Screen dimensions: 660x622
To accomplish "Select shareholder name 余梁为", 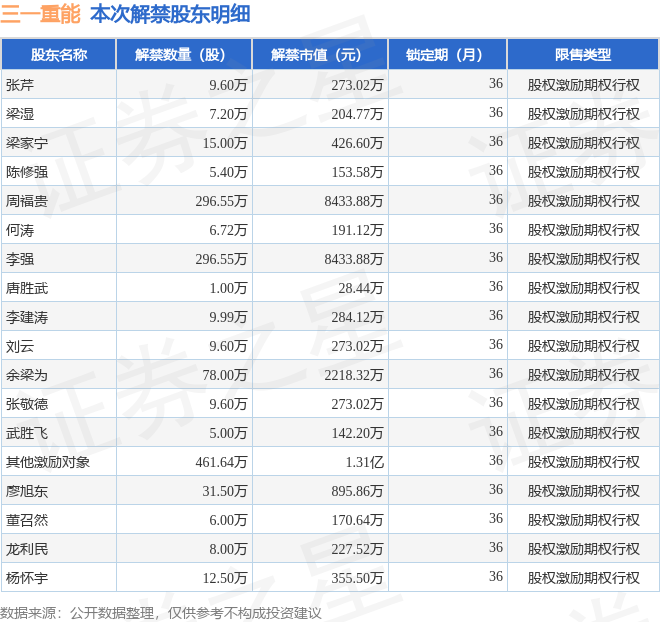I will point(27,375).
